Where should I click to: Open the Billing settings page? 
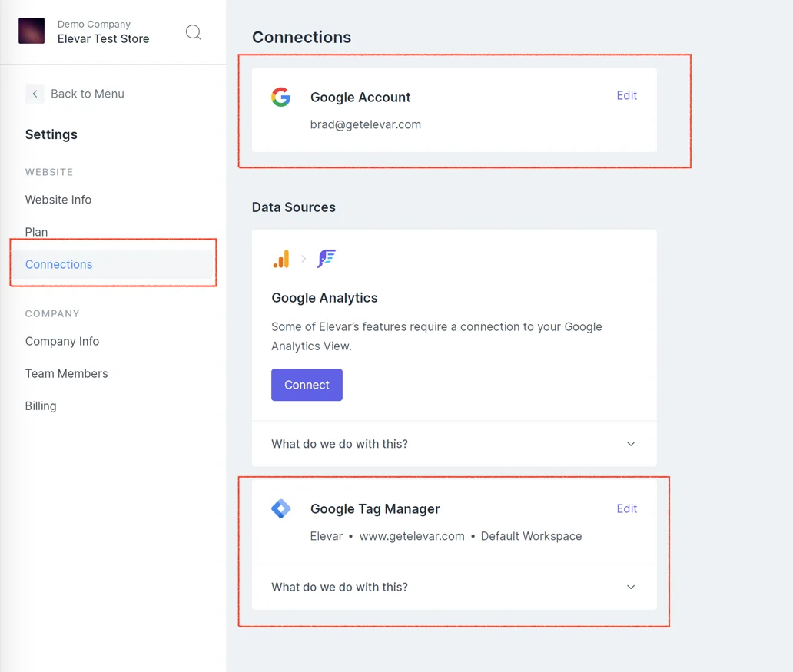[41, 406]
